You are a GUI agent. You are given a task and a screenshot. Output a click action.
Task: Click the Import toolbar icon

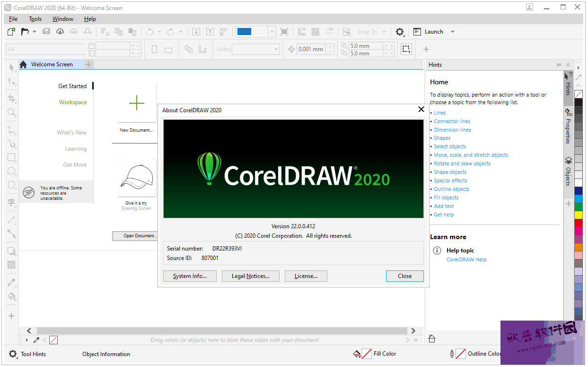(196, 32)
